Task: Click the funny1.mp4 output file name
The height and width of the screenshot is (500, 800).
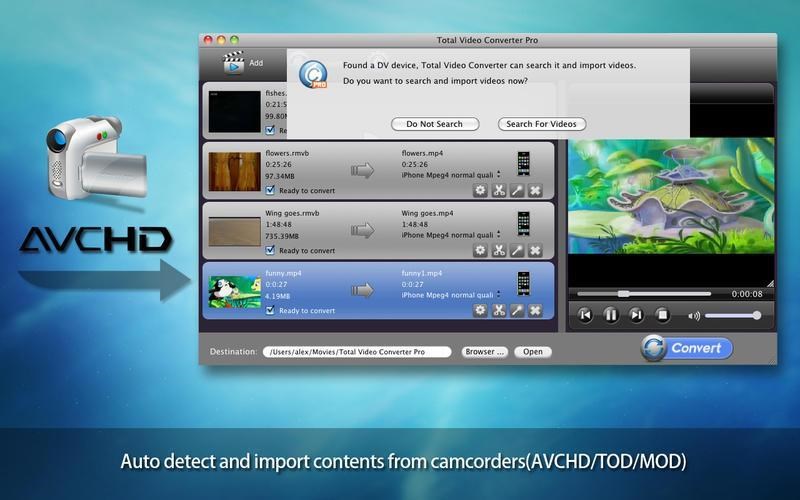Action: pos(421,273)
